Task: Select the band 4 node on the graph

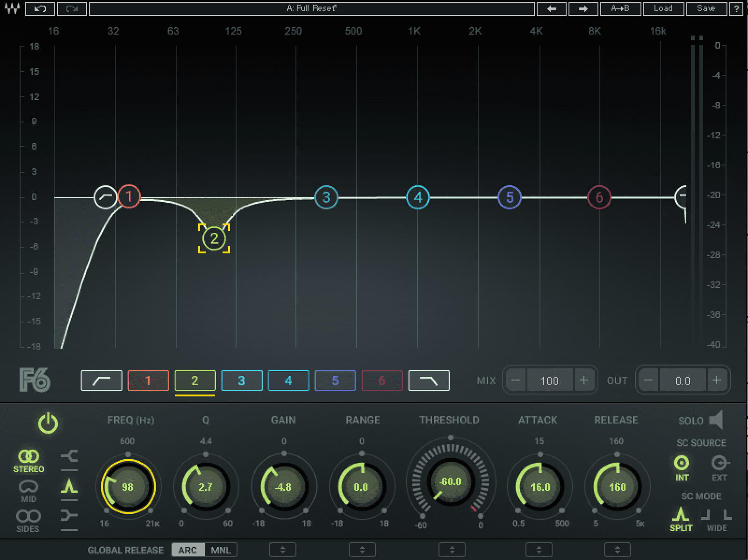Action: pos(418,197)
